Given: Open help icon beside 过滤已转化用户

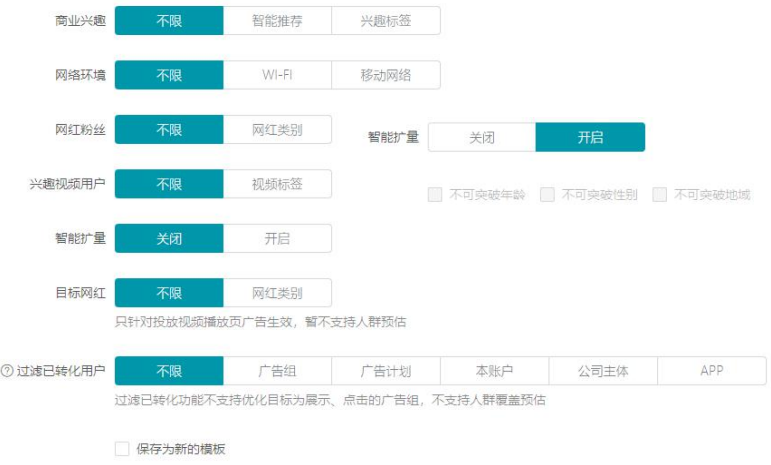Looking at the screenshot, I should [x=7, y=371].
